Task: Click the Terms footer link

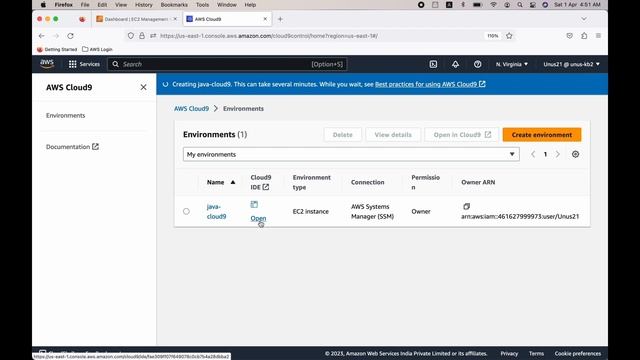Action: 536,353
